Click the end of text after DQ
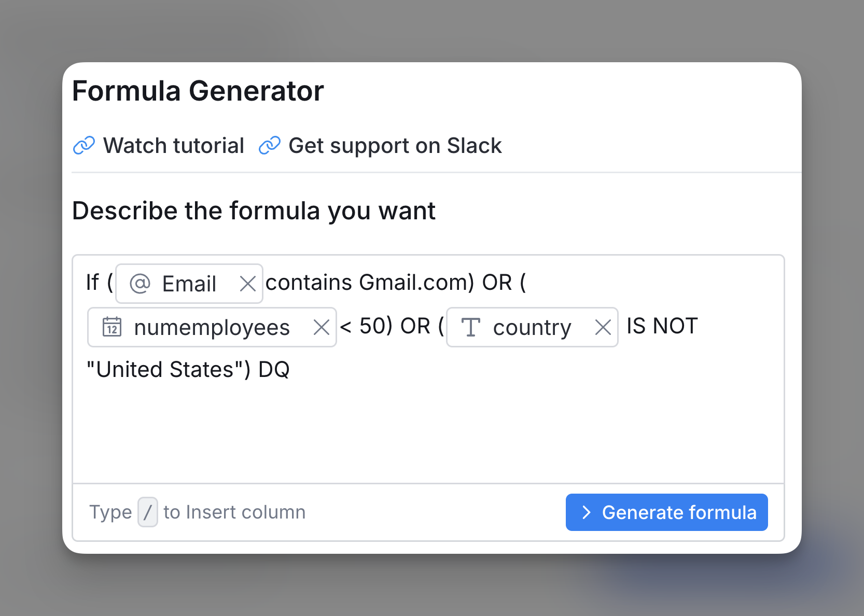Screen dimensions: 864x616 pos(290,370)
